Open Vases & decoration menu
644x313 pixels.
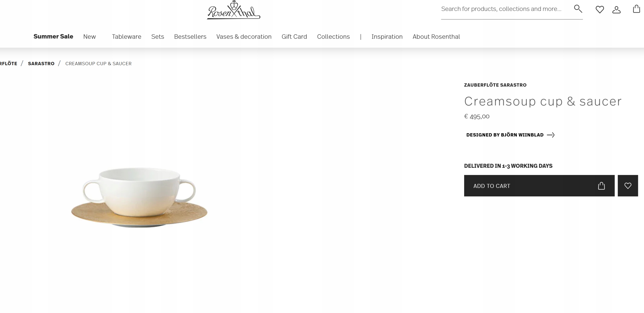244,37
